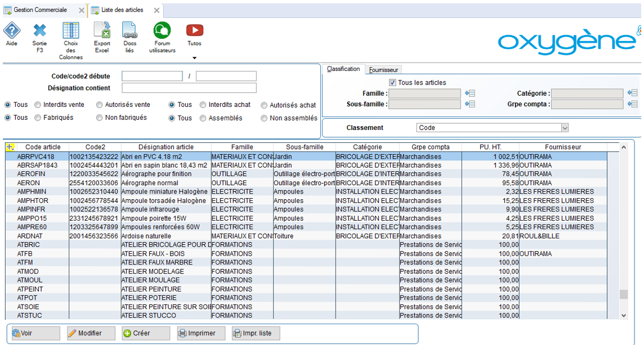Viewport: 644px width, 345px height.
Task: Select the ATSTUC article code
Action: click(30, 315)
